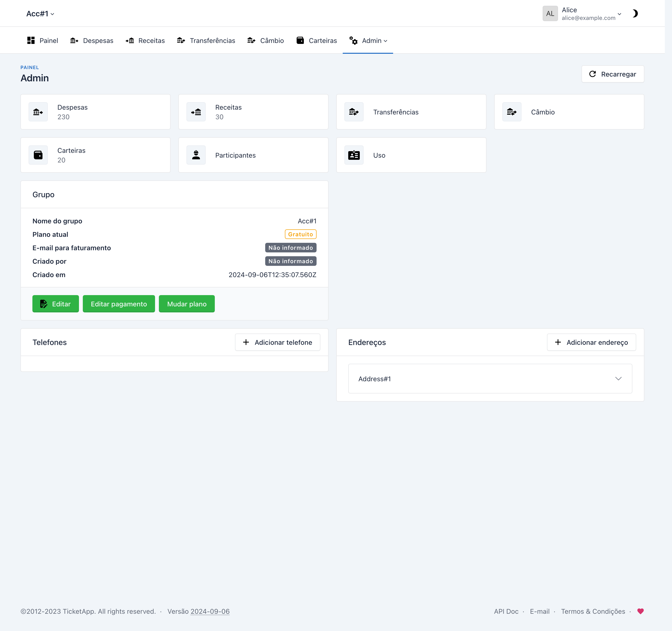
Task: Open the Painel tab
Action: pyautogui.click(x=42, y=41)
